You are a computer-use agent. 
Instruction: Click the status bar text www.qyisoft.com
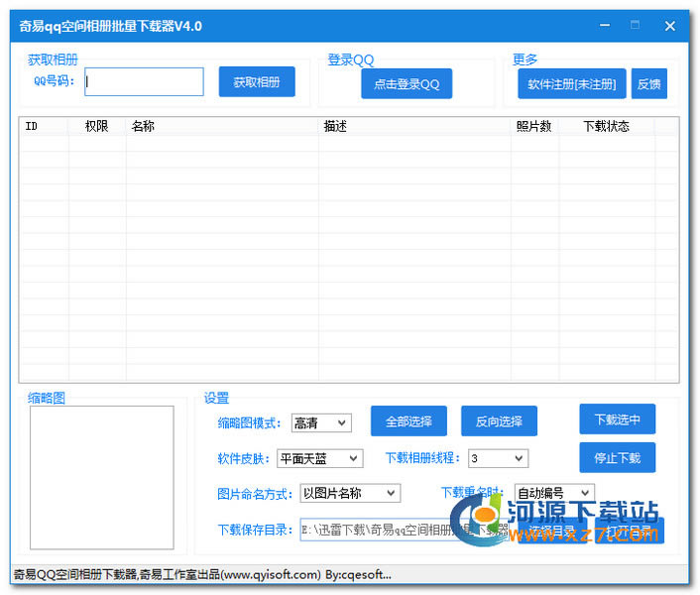(x=271, y=574)
